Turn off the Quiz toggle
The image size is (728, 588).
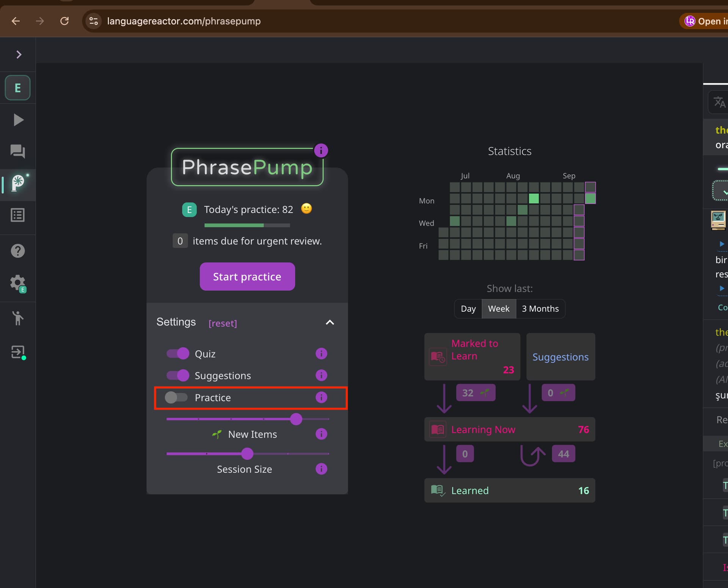coord(177,353)
